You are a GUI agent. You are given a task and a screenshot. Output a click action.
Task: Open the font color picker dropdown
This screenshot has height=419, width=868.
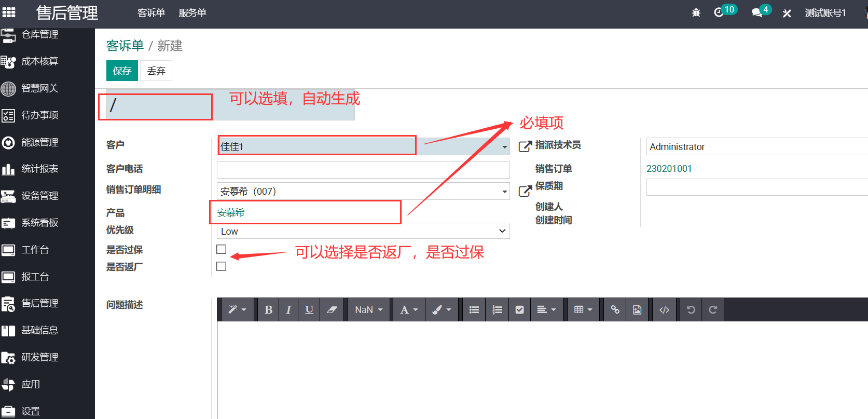coord(409,310)
